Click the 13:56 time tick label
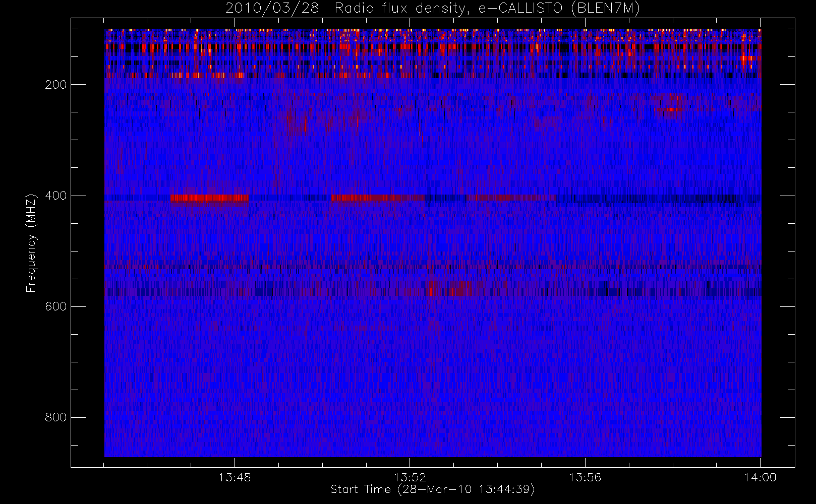The height and width of the screenshot is (504, 816). pos(585,477)
